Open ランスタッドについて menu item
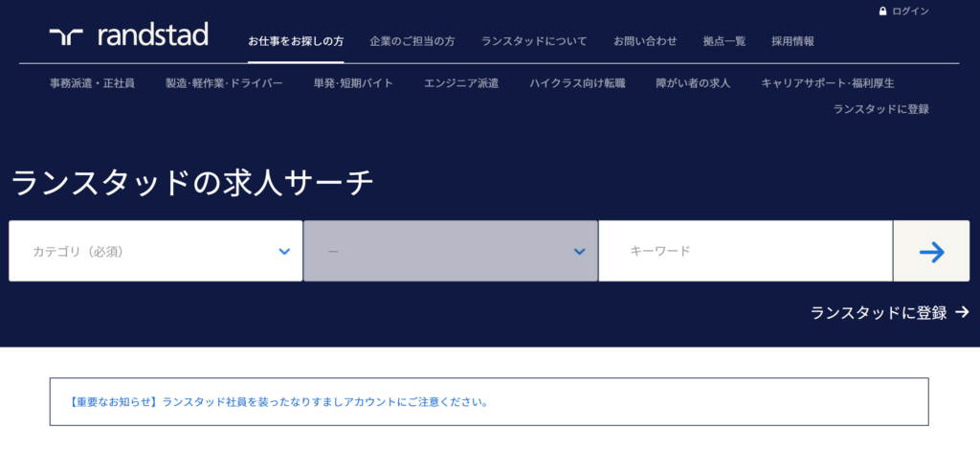 tap(534, 41)
